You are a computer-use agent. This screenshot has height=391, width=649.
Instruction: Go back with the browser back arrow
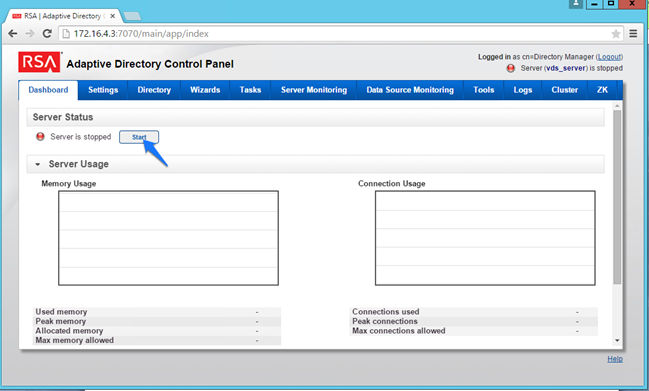point(13,34)
